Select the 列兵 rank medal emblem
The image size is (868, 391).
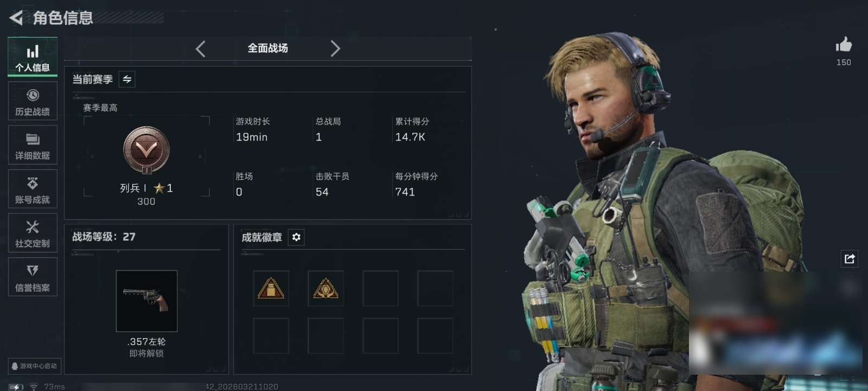[146, 150]
